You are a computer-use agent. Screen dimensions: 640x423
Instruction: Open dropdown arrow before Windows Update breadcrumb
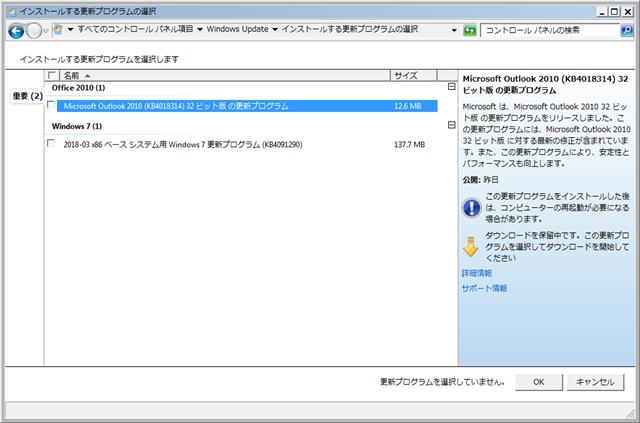pyautogui.click(x=200, y=29)
